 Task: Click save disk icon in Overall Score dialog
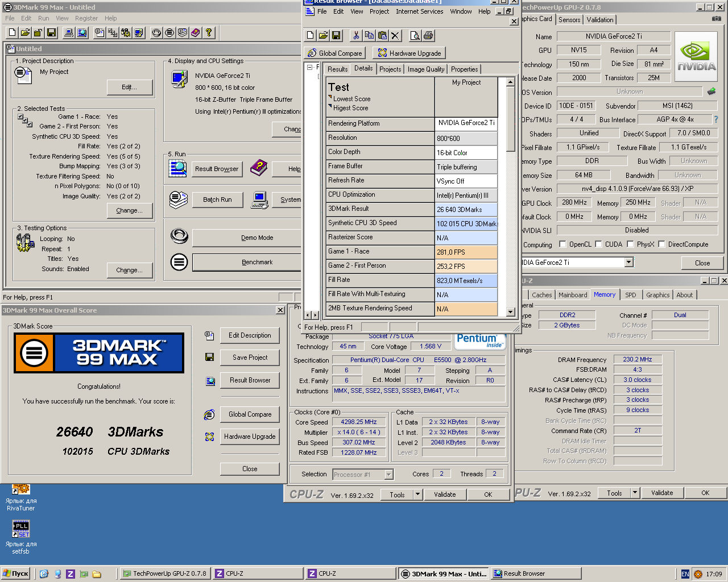[x=209, y=357]
